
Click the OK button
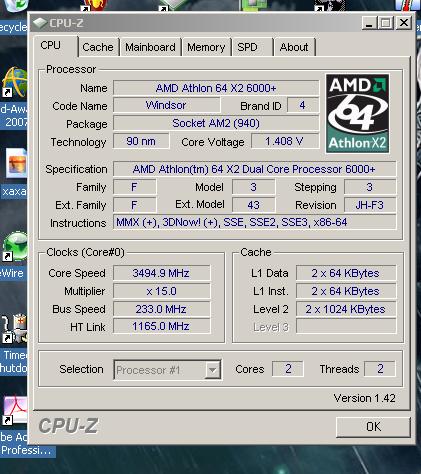click(373, 427)
